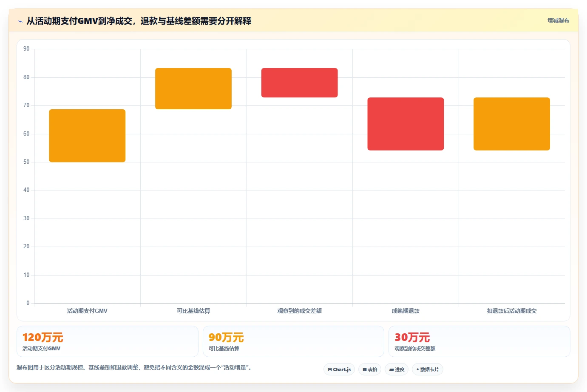Click the 扣退款后活动期成交 x-axis label
This screenshot has width=587, height=392.
tap(512, 311)
